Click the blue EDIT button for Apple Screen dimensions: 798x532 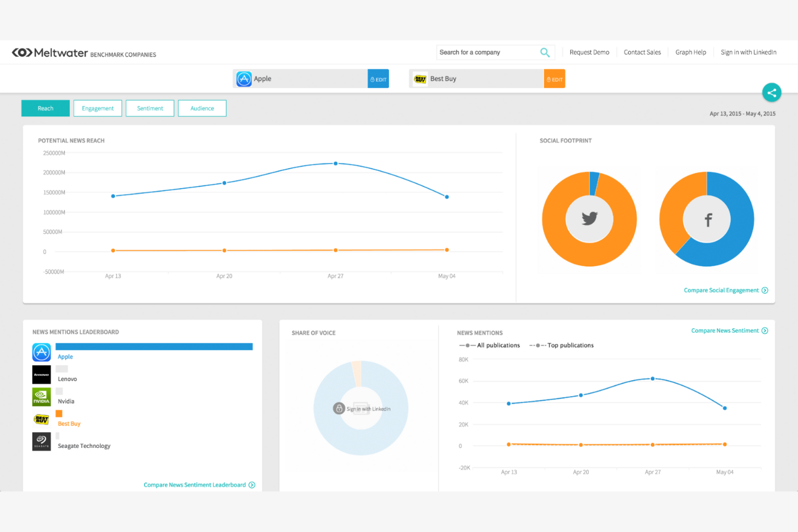coord(378,79)
